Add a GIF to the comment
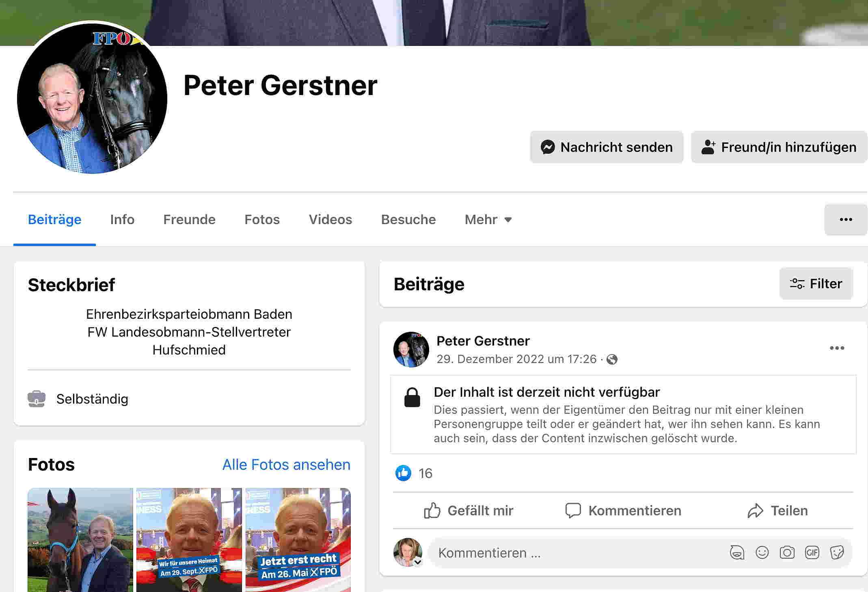 tap(812, 553)
